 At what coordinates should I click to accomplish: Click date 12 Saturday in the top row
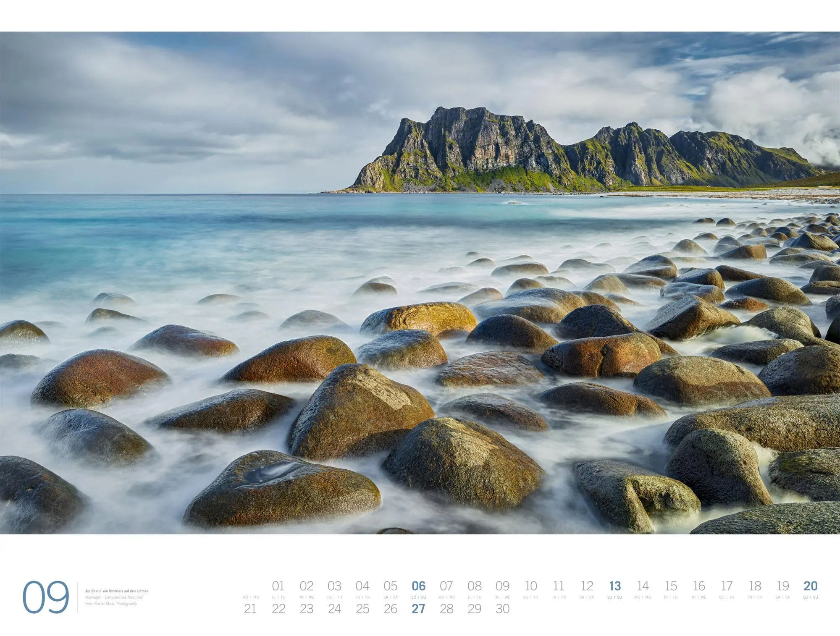pos(587,586)
